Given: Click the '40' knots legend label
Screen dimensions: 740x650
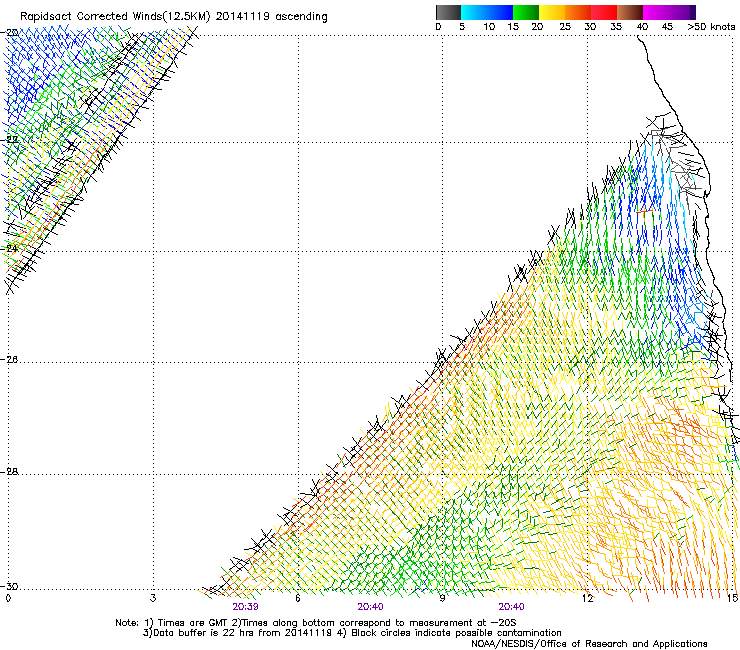Looking at the screenshot, I should 642,27.
